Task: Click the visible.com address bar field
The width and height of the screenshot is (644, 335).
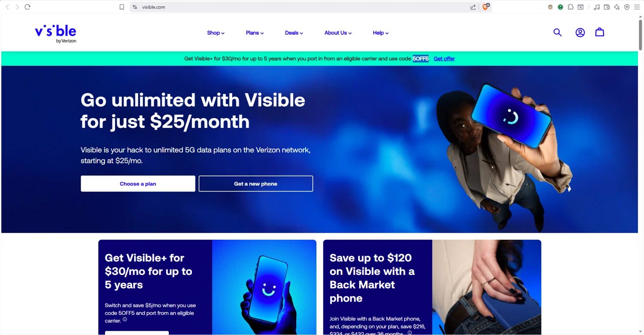Action: tap(301, 7)
